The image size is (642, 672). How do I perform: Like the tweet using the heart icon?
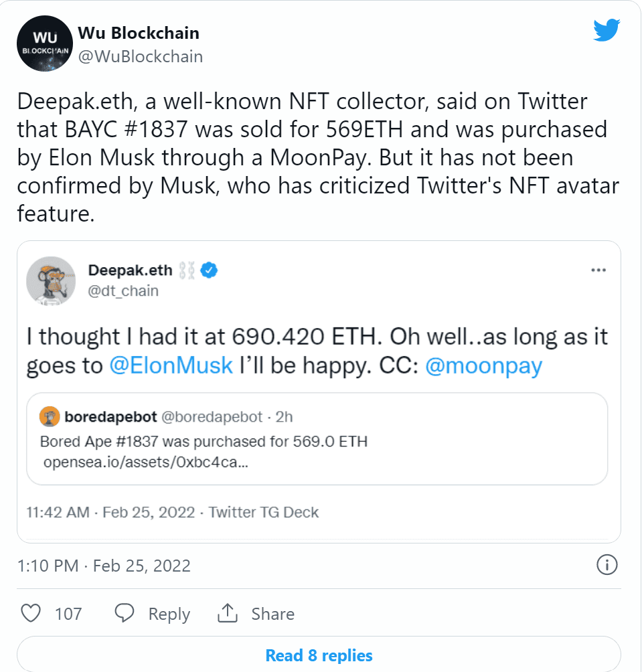pos(31,613)
